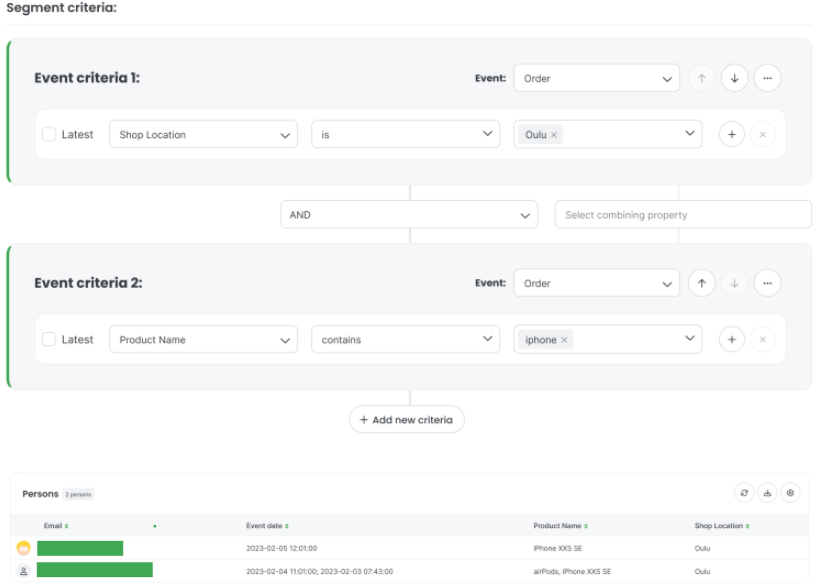
Task: Remove the iphone tag
Action: (564, 340)
